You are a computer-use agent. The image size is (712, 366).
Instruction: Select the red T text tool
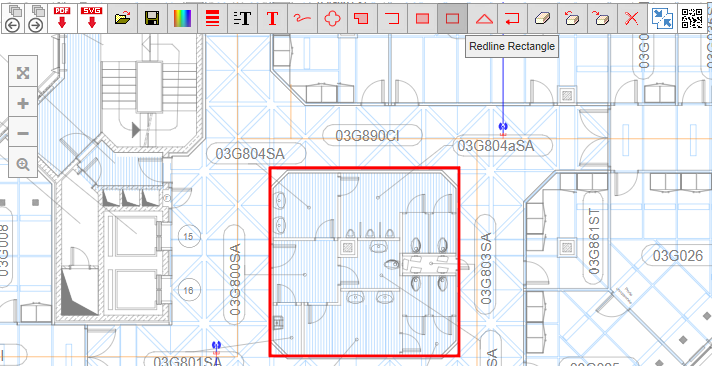272,18
